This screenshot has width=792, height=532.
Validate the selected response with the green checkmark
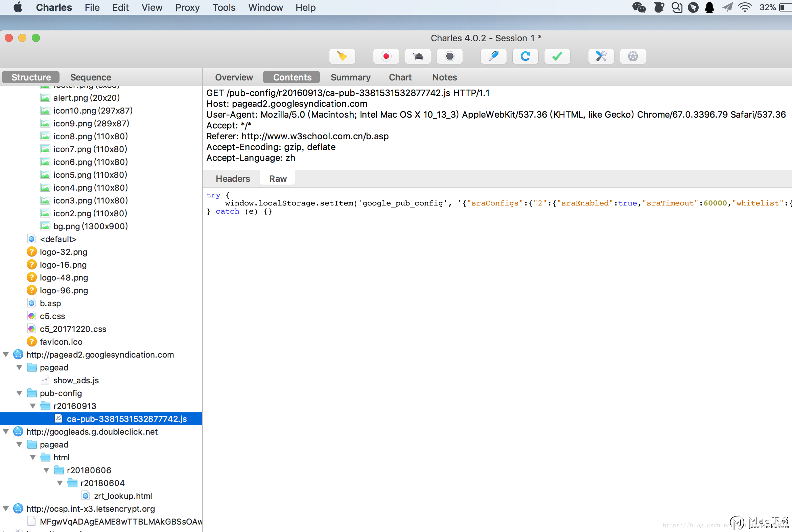(557, 56)
